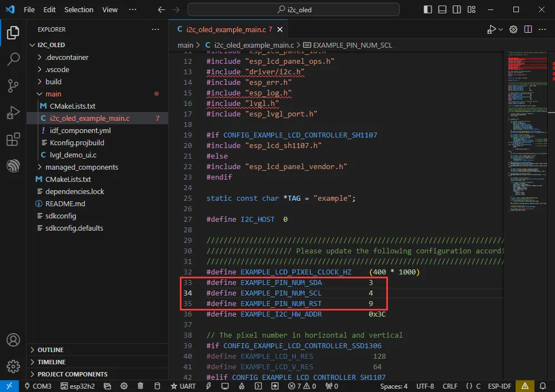Image resolution: width=555 pixels, height=392 pixels.
Task: Open the Selection menu
Action: tap(79, 9)
